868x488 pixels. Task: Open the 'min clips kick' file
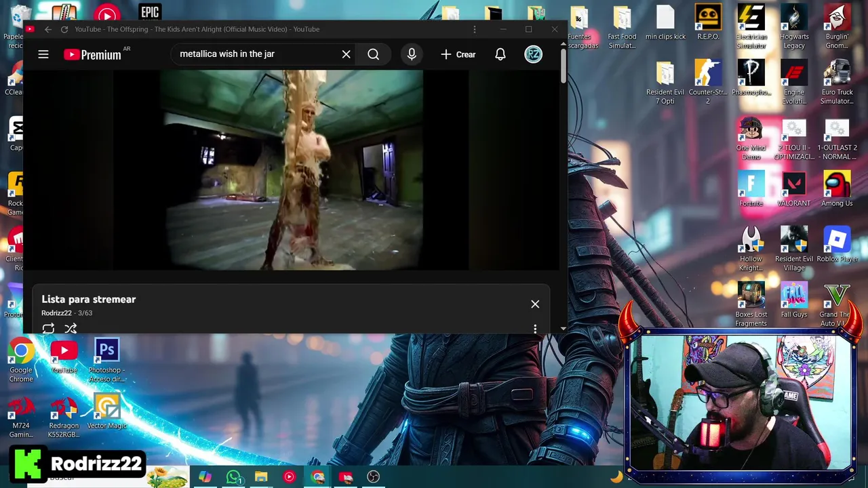click(665, 22)
